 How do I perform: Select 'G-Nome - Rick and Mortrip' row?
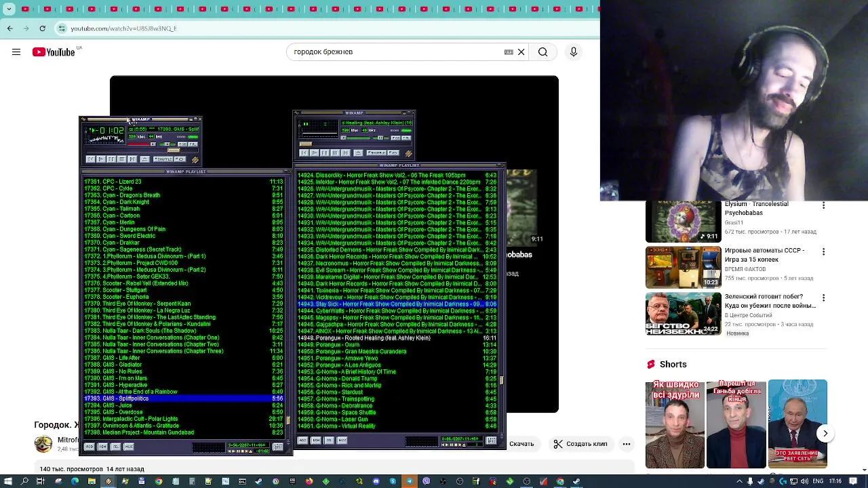(397, 385)
